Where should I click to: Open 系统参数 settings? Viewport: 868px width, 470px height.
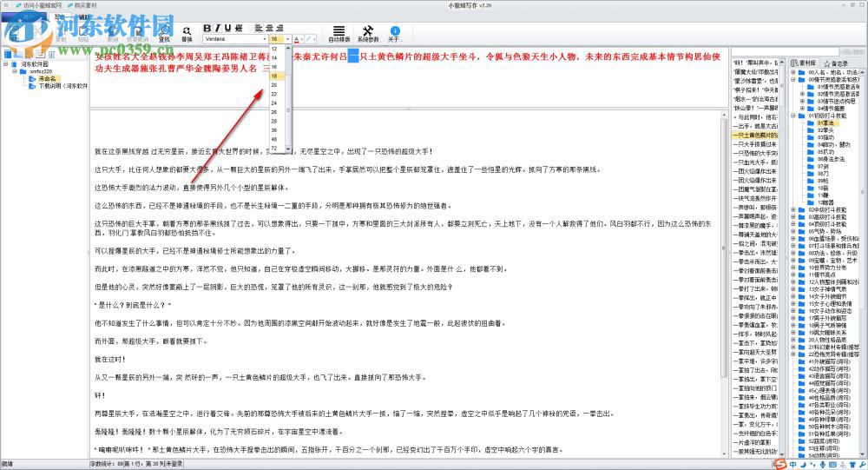coord(368,34)
